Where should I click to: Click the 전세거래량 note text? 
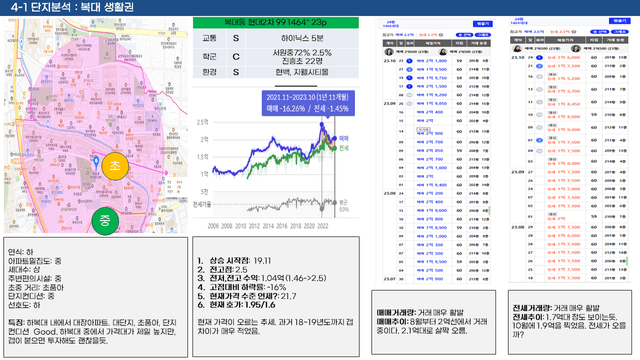tap(556, 308)
